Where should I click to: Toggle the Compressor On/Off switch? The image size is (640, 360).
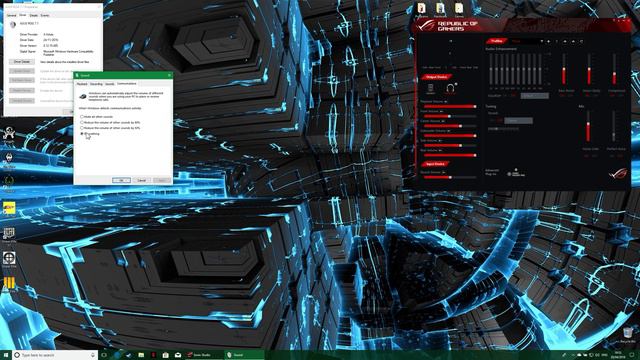point(616,95)
